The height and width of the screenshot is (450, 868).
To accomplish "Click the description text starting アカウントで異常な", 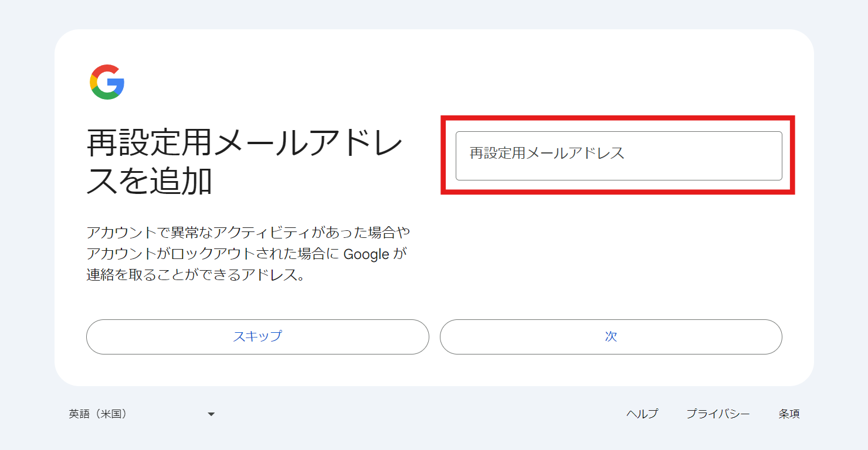I will click(x=248, y=254).
